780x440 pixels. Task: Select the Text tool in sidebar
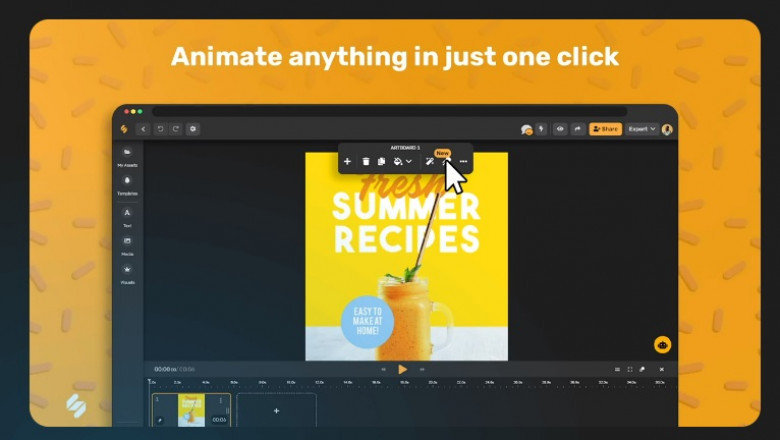click(x=127, y=214)
